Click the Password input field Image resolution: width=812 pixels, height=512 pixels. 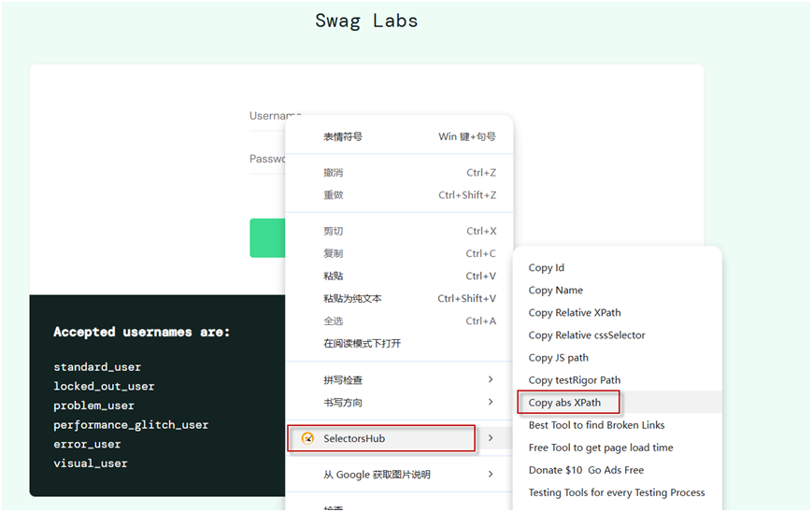[267, 159]
